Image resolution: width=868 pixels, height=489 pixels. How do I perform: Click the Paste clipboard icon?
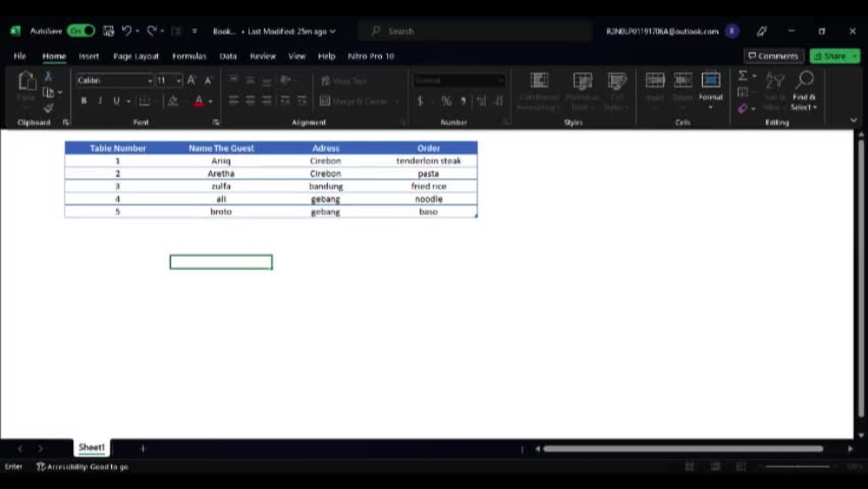pyautogui.click(x=26, y=82)
